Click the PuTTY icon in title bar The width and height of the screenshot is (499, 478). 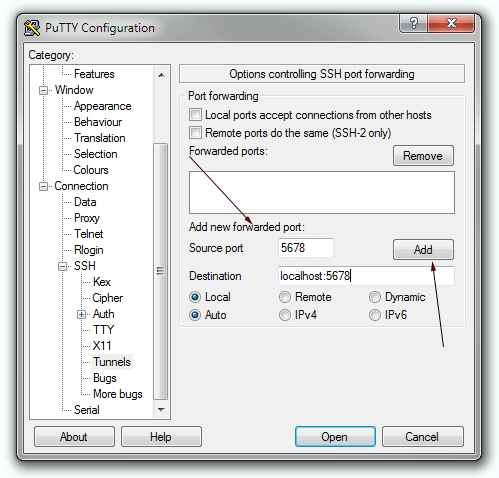point(32,28)
